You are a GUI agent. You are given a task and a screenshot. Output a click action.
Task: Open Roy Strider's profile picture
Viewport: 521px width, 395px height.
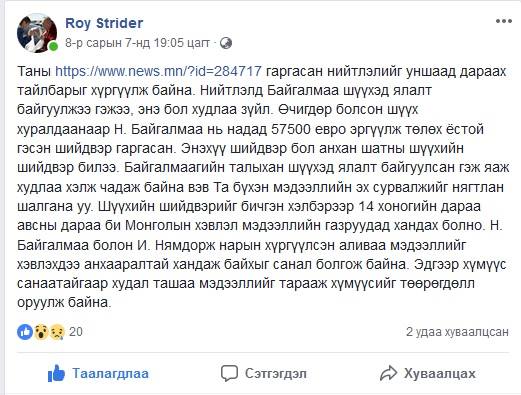coord(37,33)
